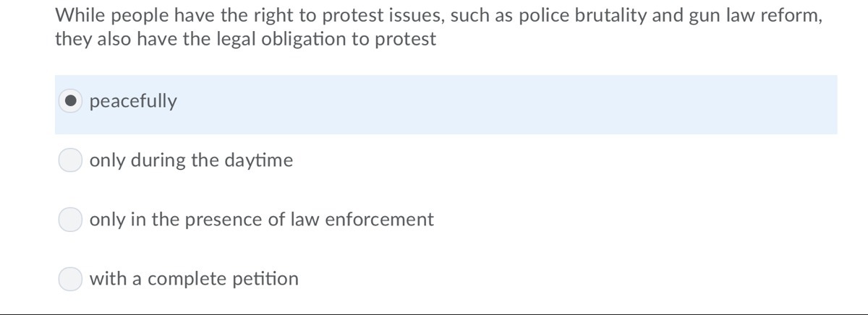Pick the "only in the presence of law enforcement" radio button

70,220
